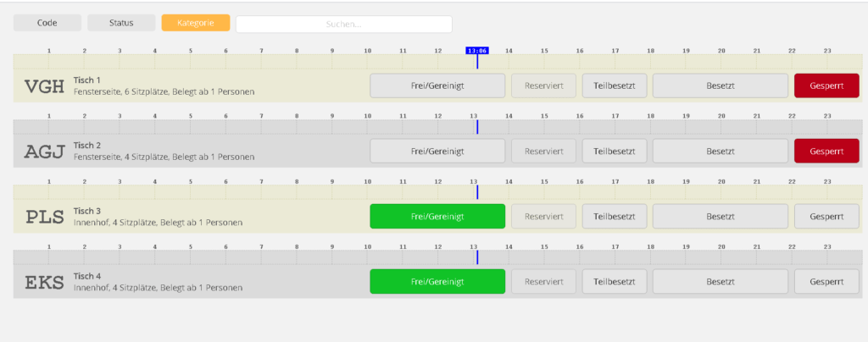
Task: Set Tisch 2 to Teilbesetzt
Action: point(615,151)
